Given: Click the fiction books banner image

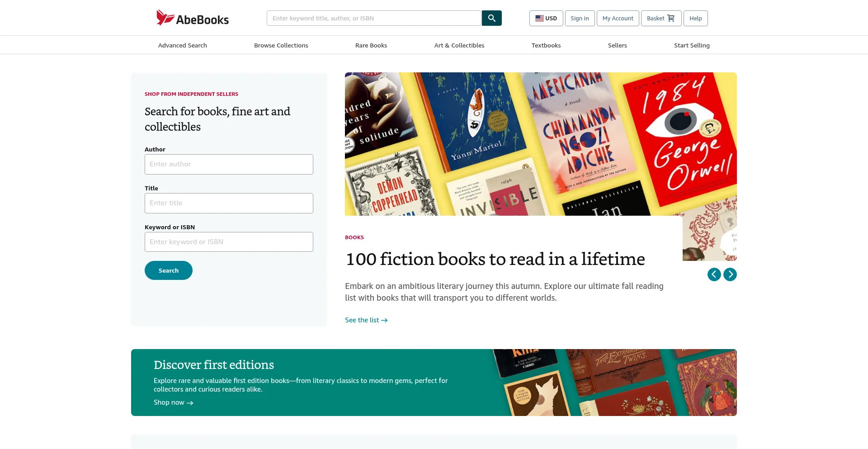Looking at the screenshot, I should click(540, 144).
